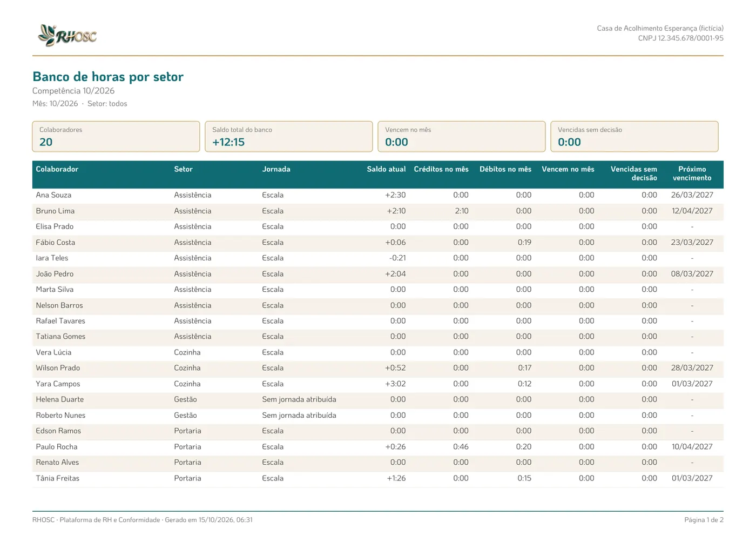Click 'Sem jornada atribuída' in Helena Duarte's row
The image size is (756, 535).
299,400
